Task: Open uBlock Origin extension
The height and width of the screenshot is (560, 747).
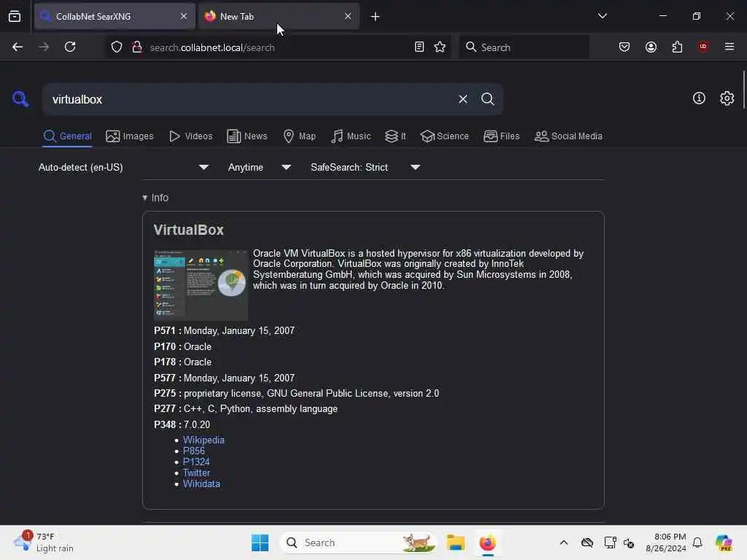Action: point(703,47)
